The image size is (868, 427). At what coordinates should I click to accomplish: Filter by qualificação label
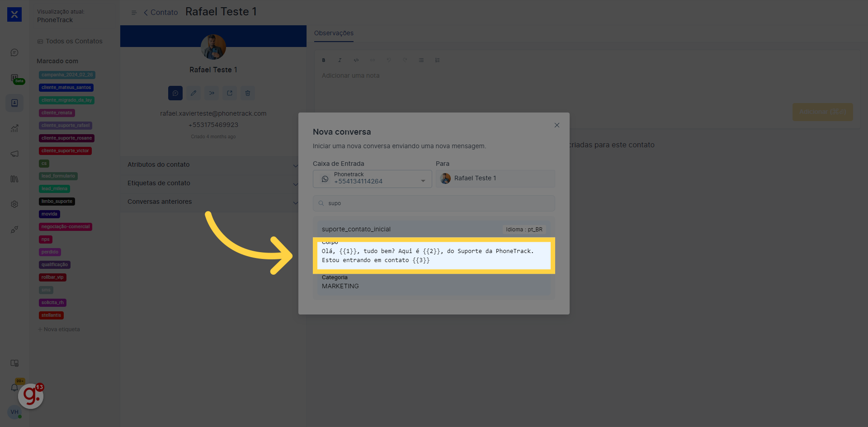(55, 265)
